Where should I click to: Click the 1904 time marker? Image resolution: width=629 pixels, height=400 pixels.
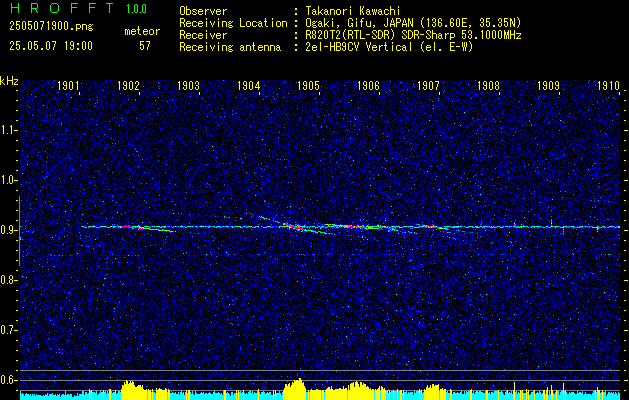(249, 86)
